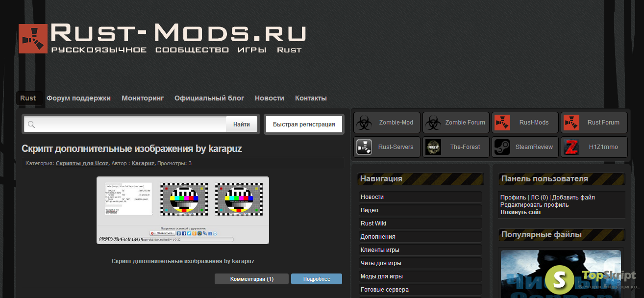Focus the site search input field
The image size is (644, 298).
point(124,124)
